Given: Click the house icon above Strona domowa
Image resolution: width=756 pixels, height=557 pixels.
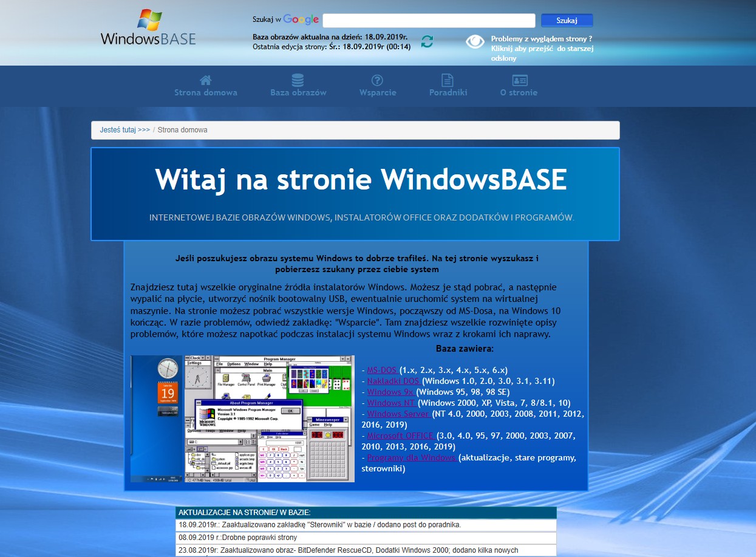Looking at the screenshot, I should 206,80.
